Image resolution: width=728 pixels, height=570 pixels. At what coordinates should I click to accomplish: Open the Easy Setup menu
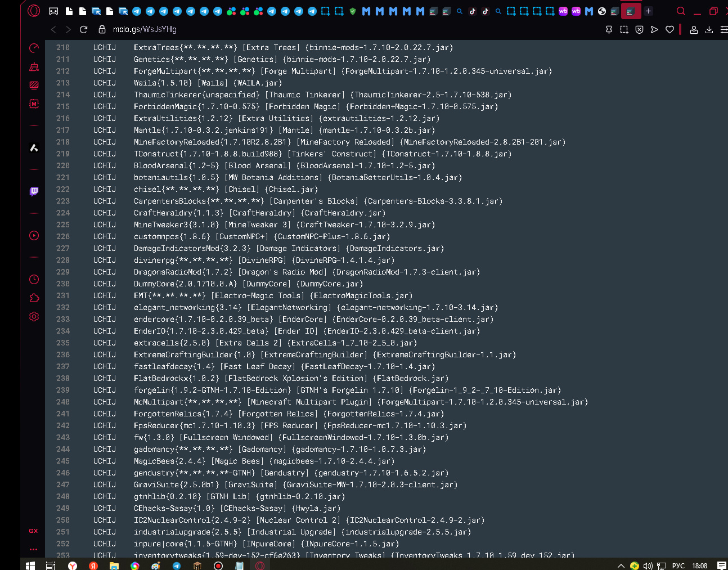tap(723, 29)
